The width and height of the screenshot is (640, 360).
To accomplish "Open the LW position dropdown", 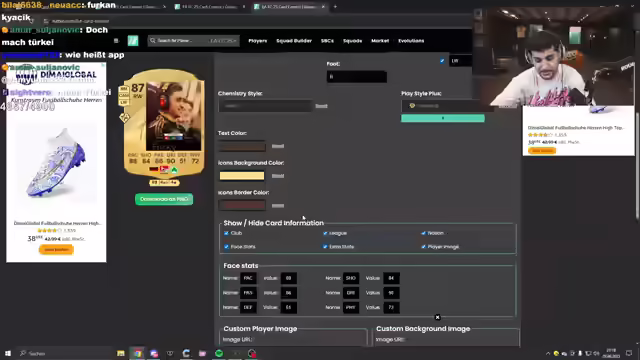I will pyautogui.click(x=460, y=61).
